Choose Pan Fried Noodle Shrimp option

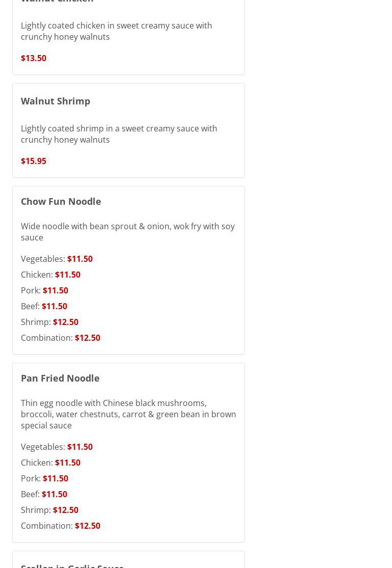coord(49,510)
